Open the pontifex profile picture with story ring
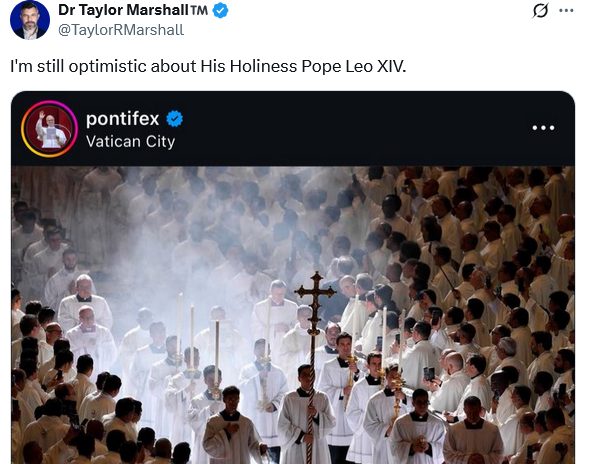 click(49, 129)
